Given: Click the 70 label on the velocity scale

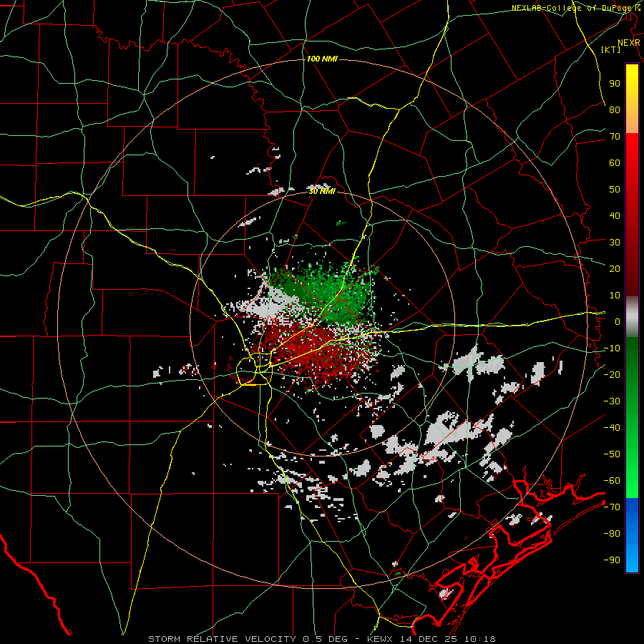Looking at the screenshot, I should pyautogui.click(x=615, y=137).
